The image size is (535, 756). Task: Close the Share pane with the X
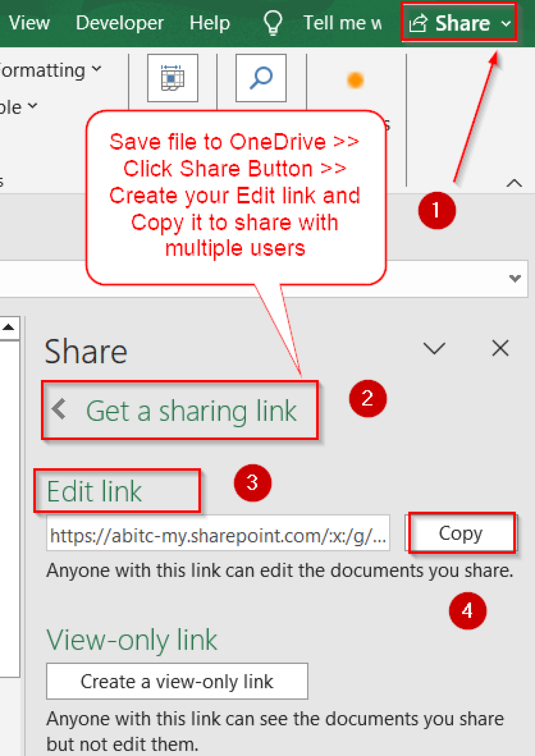tap(500, 348)
